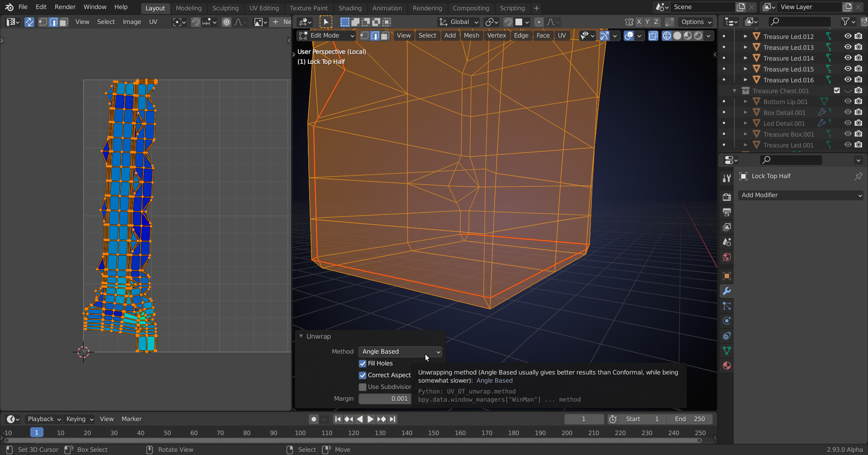Collapse the Treasure Chest.001 collection

click(735, 91)
